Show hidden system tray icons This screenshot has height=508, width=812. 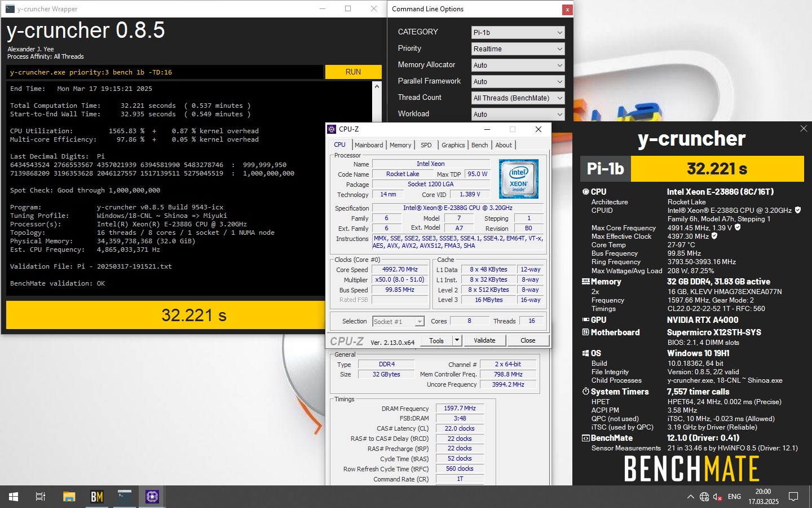690,497
